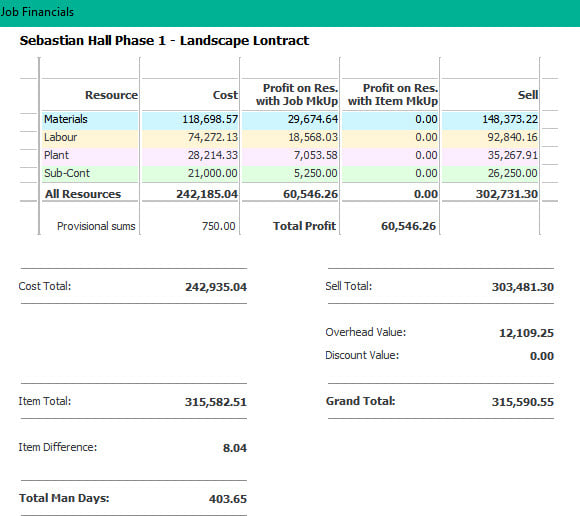Click the Cost Total label

click(x=45, y=286)
